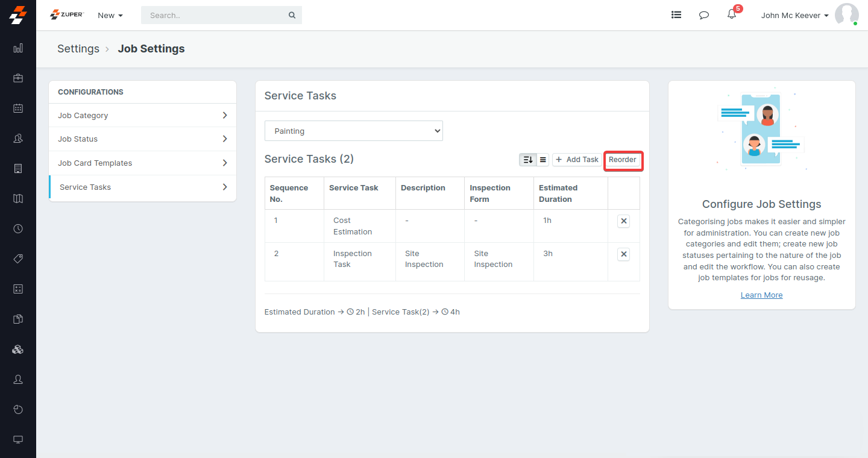Remove the Cost Estimation task
The height and width of the screenshot is (458, 868).
(x=624, y=221)
